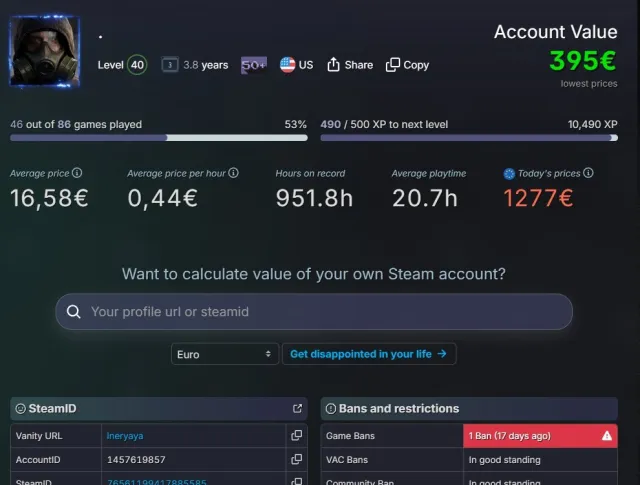Open the Ineryaya vanity URL link
The width and height of the screenshot is (640, 485).
(x=125, y=436)
